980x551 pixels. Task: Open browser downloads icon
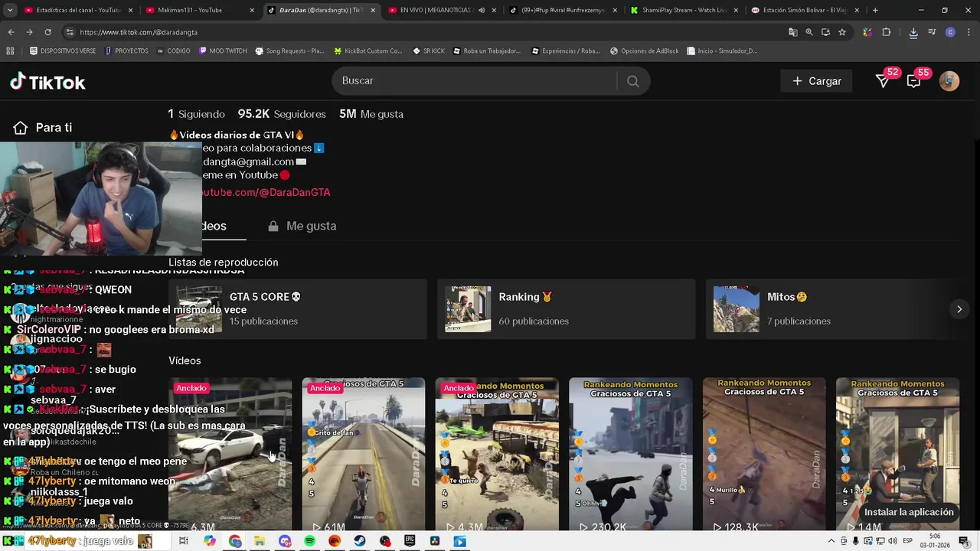913,32
